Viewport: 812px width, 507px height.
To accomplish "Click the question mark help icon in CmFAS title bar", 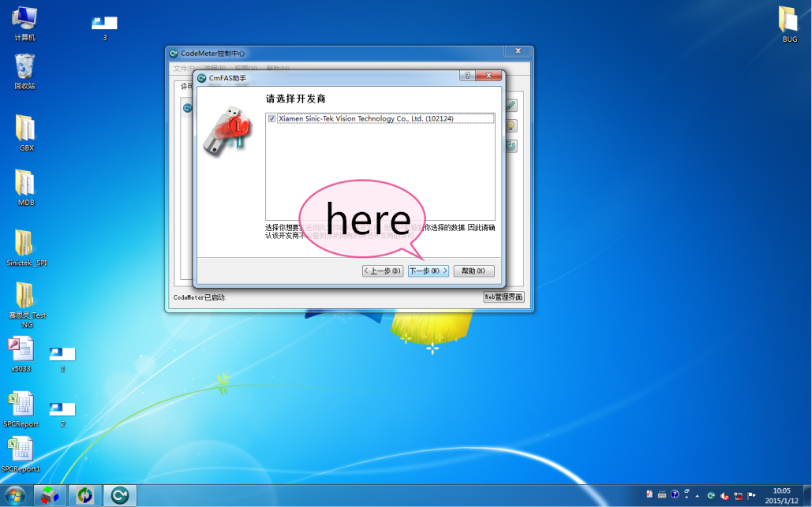I will pos(468,76).
